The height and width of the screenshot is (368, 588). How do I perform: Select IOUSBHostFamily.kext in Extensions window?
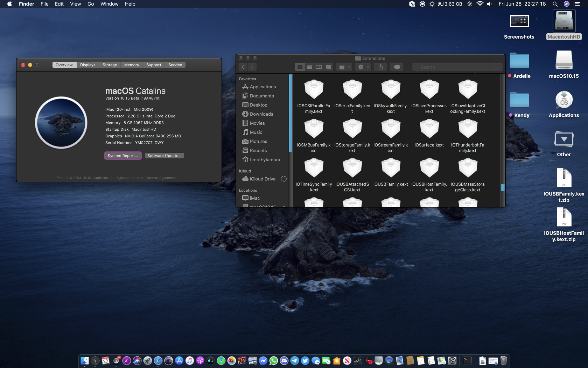coord(429,175)
